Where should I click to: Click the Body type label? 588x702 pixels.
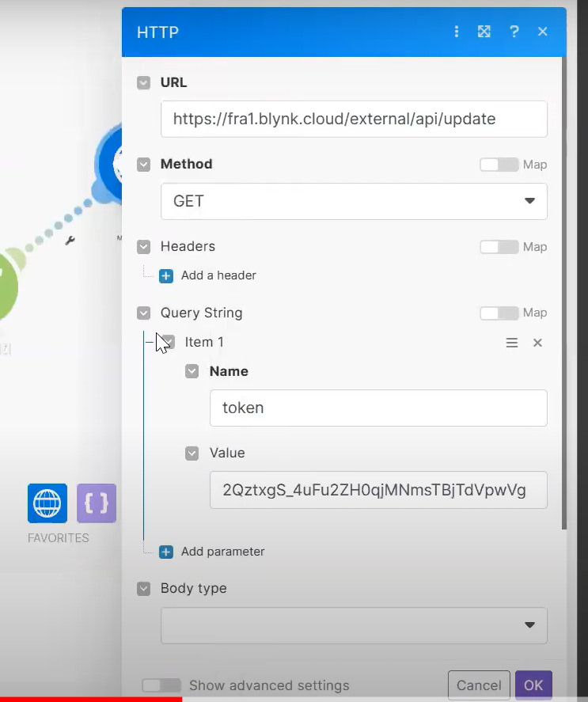tap(193, 589)
